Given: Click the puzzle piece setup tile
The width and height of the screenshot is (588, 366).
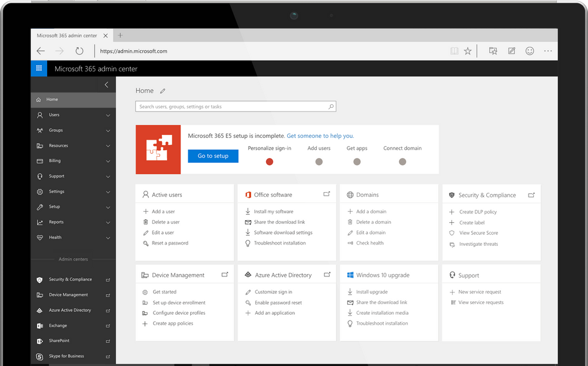Looking at the screenshot, I should pos(158,149).
